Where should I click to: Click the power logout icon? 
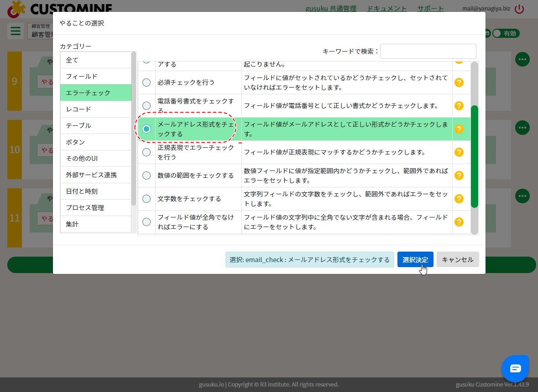pyautogui.click(x=519, y=9)
